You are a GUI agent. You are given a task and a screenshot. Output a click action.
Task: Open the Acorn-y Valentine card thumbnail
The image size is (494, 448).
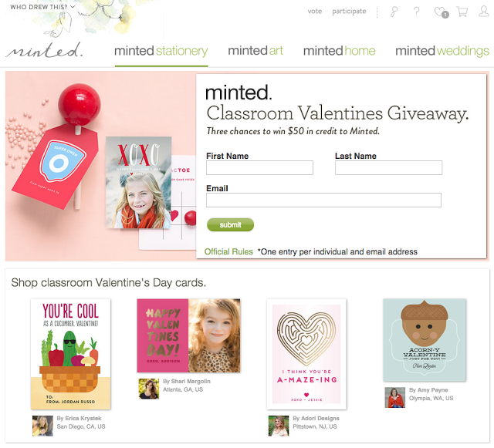pos(425,340)
